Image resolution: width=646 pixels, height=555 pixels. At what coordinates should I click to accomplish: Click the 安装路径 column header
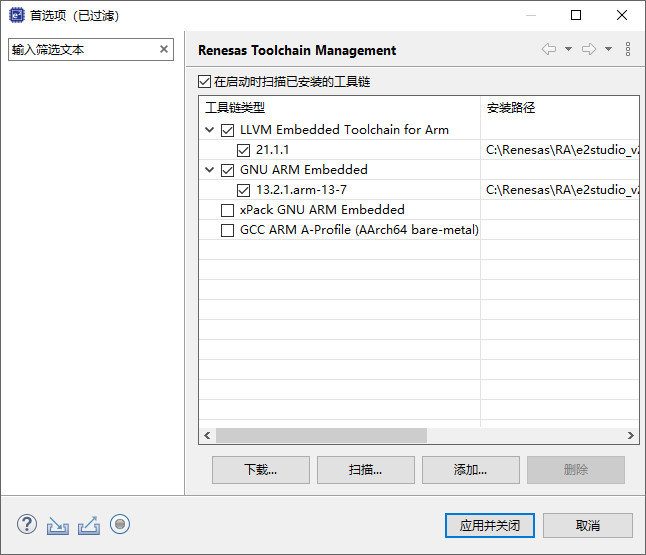(559, 108)
